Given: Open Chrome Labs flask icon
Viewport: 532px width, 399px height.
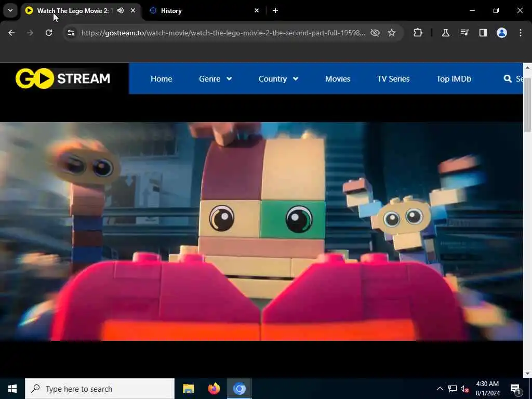Looking at the screenshot, I should click(x=445, y=33).
